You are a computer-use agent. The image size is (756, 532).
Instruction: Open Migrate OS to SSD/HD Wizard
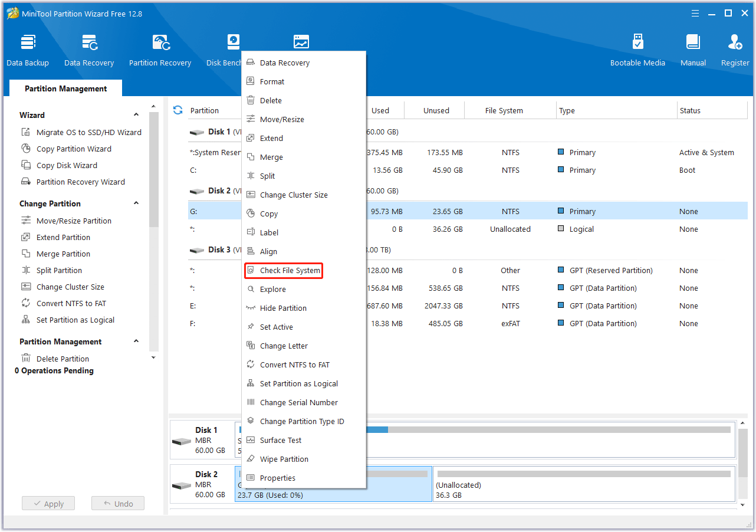[x=81, y=132]
